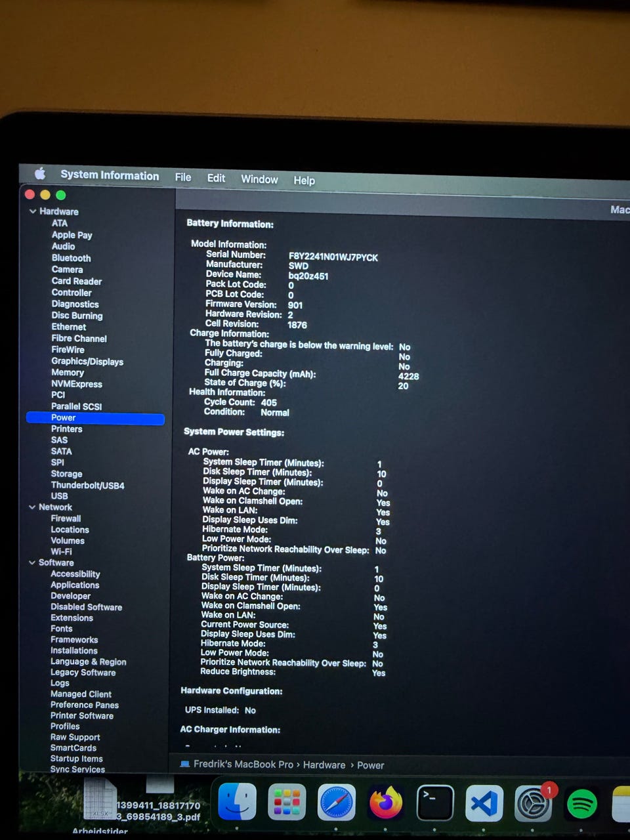Open the Apple menu icon

click(x=40, y=174)
